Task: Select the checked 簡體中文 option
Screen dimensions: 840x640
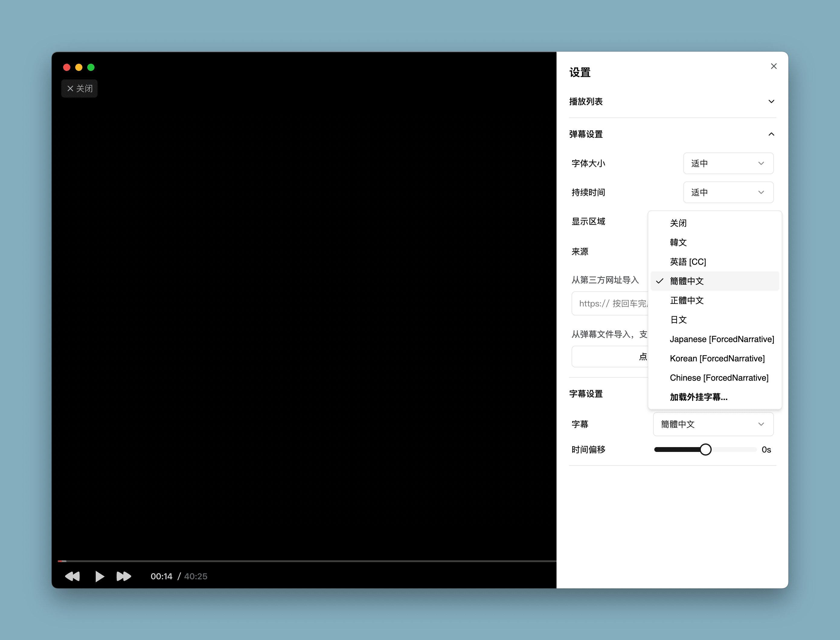Action: (x=687, y=281)
